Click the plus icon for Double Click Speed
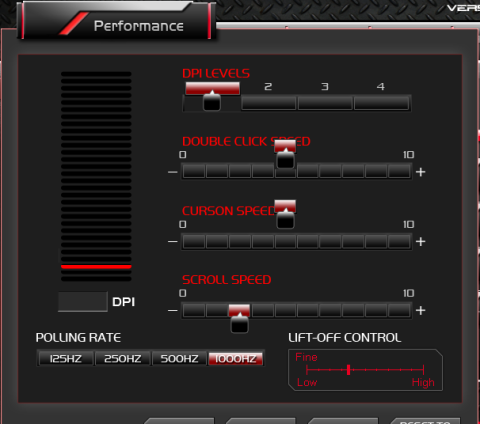The width and height of the screenshot is (480, 424). point(421,172)
